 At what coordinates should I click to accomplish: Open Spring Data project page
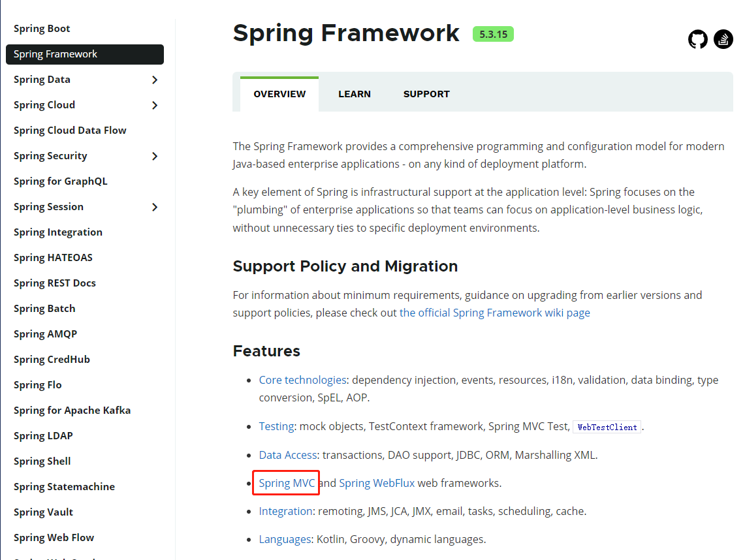[x=42, y=80]
